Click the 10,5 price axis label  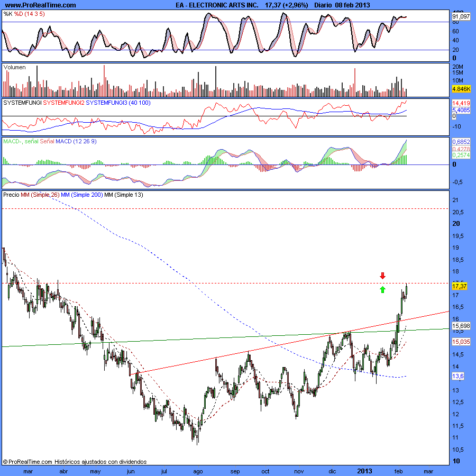(x=458, y=450)
